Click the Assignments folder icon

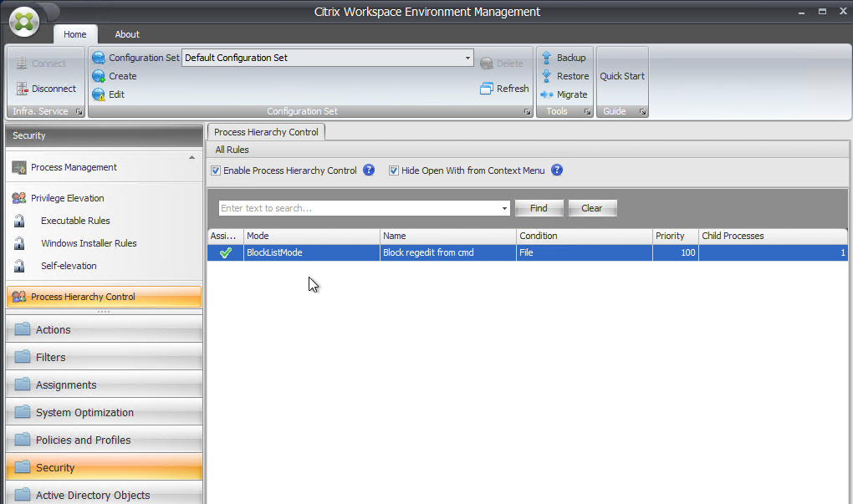point(23,385)
